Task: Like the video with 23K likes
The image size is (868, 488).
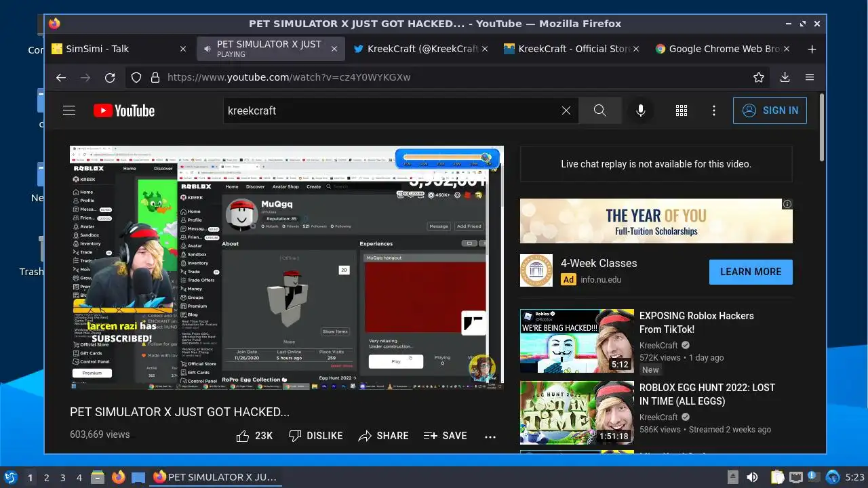Action: (x=254, y=436)
